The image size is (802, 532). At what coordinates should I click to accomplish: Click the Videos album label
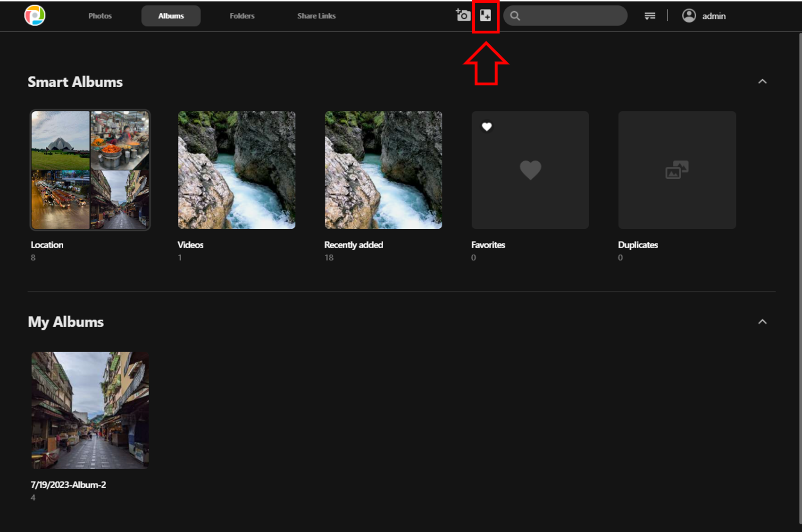[x=191, y=245]
